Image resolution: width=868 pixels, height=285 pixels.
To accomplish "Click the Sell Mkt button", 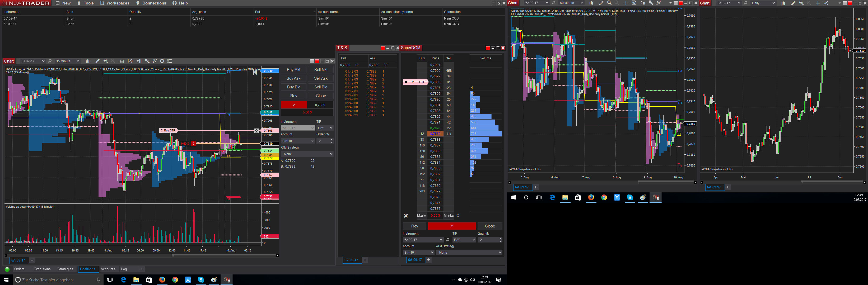I will [x=321, y=70].
